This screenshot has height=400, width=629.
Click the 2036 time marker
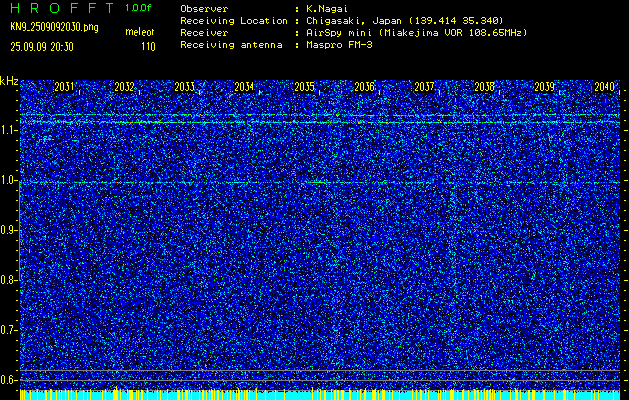tap(365, 87)
